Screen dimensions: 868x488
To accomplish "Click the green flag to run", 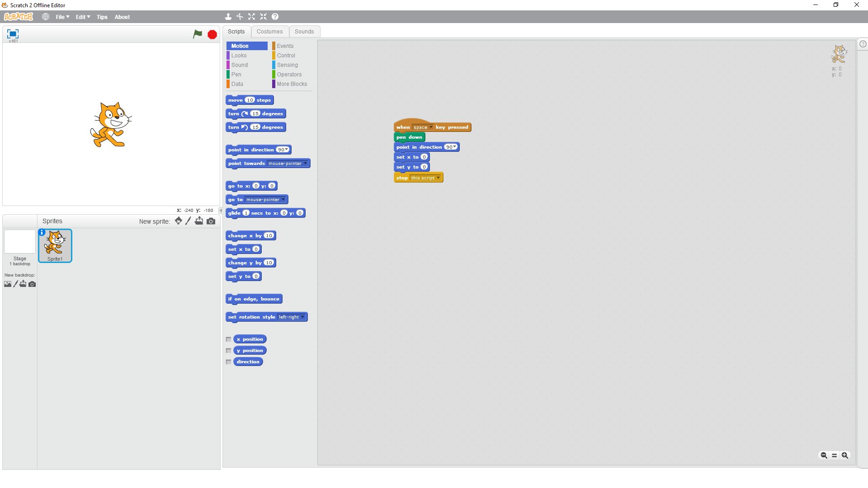I will [198, 34].
